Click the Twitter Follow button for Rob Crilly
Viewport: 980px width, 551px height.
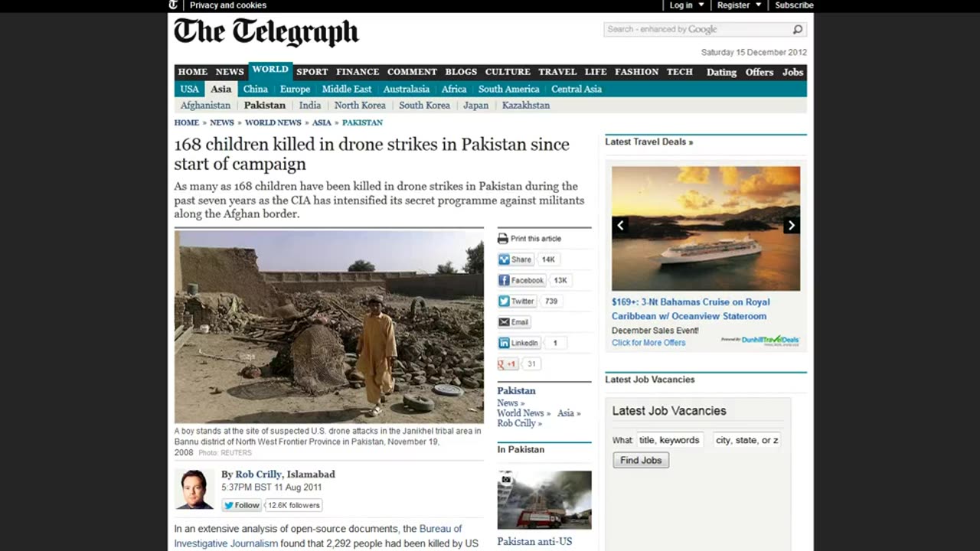(242, 505)
